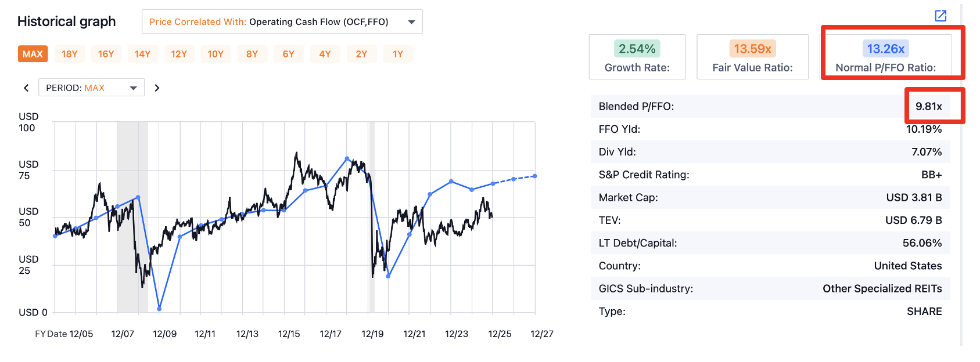Open chart in new window via external link icon
Viewport: 980px width, 362px height.
[940, 17]
